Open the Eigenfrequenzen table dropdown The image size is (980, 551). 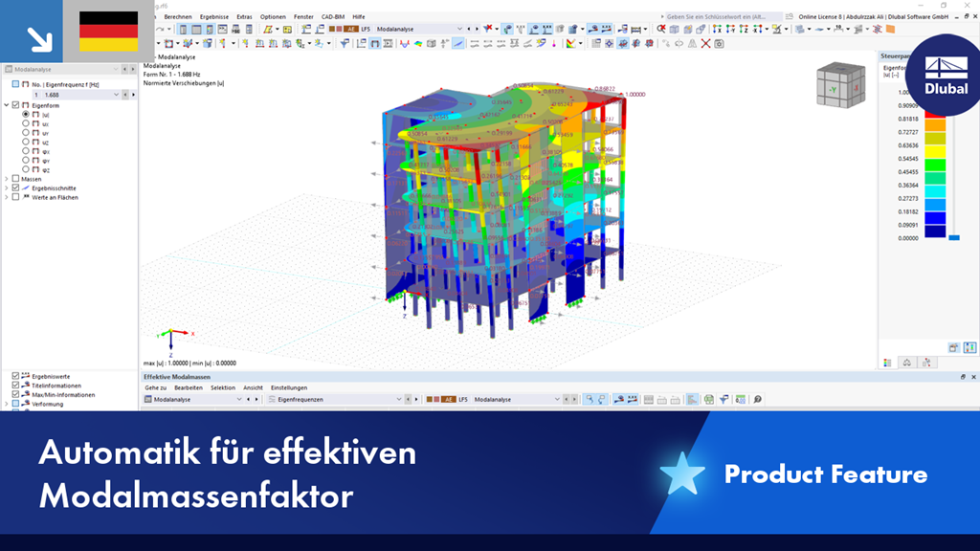399,399
